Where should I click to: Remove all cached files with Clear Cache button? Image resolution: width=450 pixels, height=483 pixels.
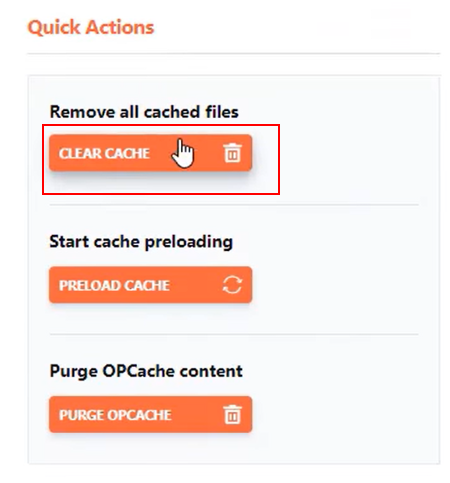(x=150, y=153)
